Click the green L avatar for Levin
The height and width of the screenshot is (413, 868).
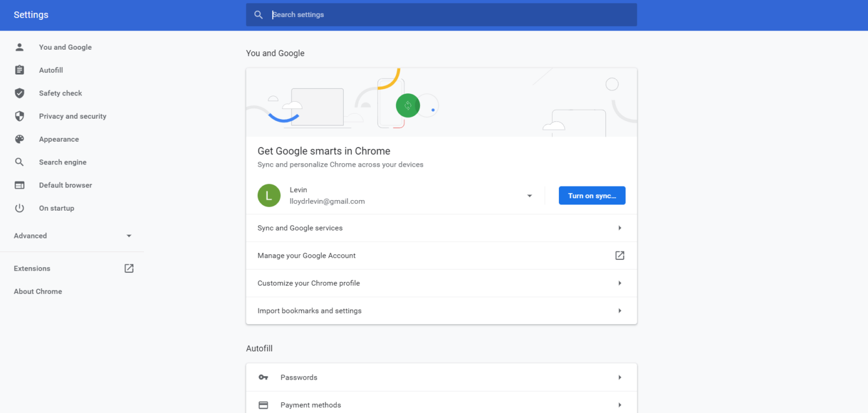coord(269,195)
